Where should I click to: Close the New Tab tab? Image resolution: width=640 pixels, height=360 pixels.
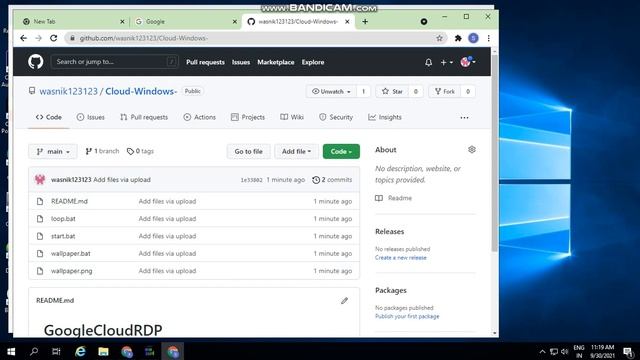(x=122, y=22)
